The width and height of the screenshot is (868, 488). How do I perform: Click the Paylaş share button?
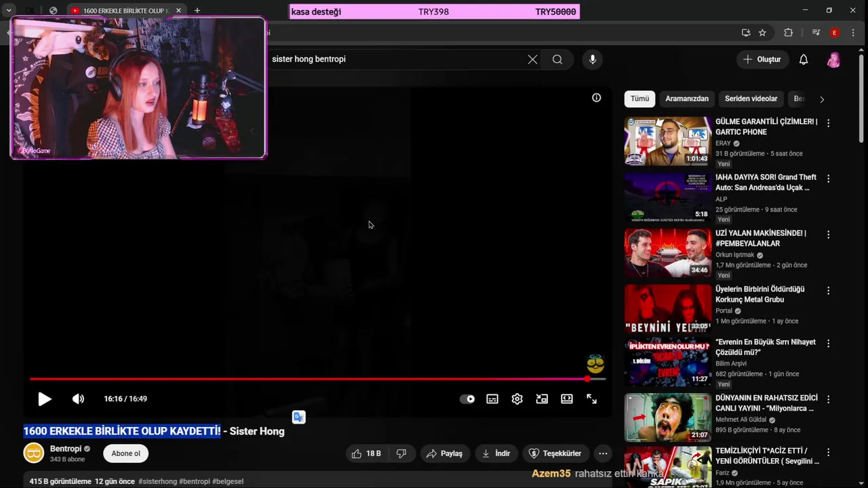tap(445, 453)
